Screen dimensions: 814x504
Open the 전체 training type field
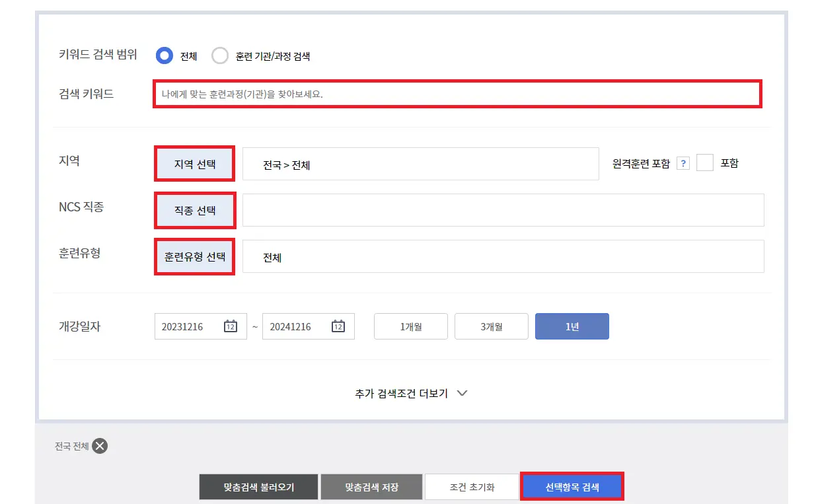(503, 256)
